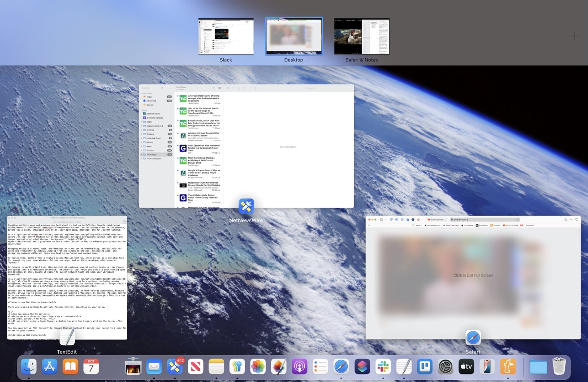Open Trello from the Dock
The image size is (588, 382).
[x=424, y=367]
